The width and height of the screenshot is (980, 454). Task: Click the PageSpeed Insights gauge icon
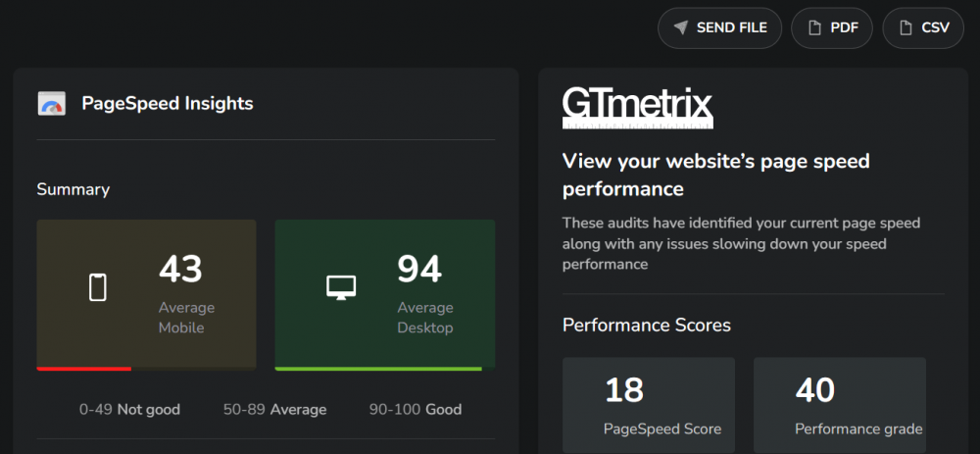[52, 104]
